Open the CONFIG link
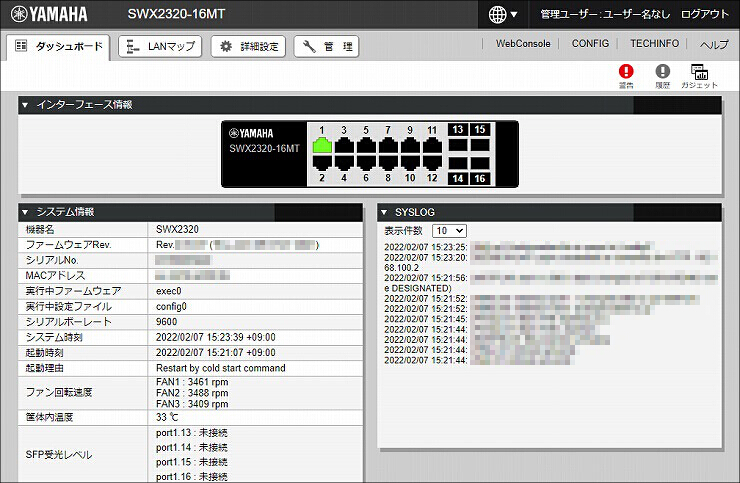740x483 pixels. [x=590, y=43]
